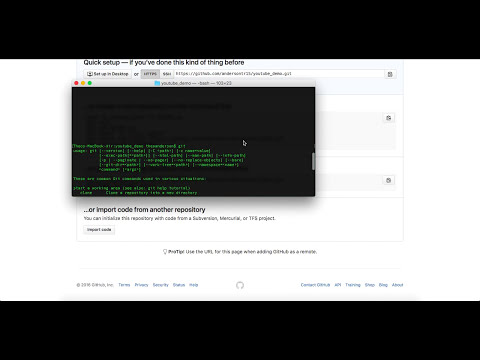Click the '...or import code from another repository' heading
Image resolution: width=480 pixels, height=360 pixels.
coord(144,210)
